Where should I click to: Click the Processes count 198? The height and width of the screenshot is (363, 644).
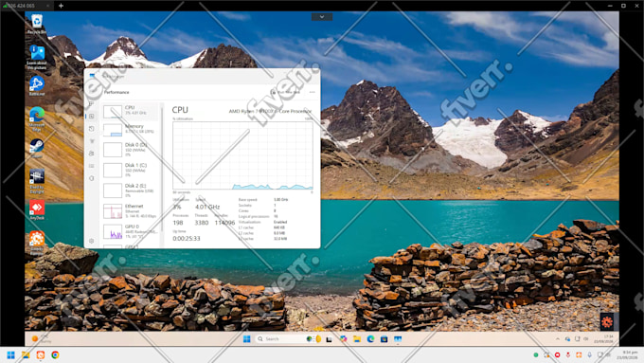[178, 223]
